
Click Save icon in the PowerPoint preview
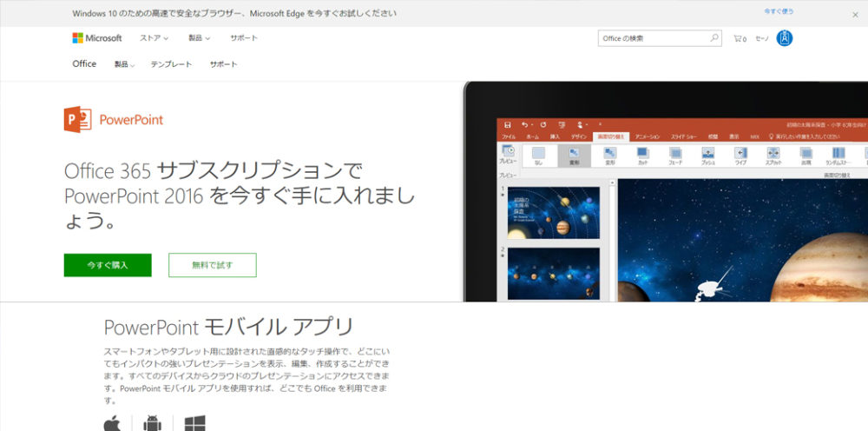tap(508, 125)
